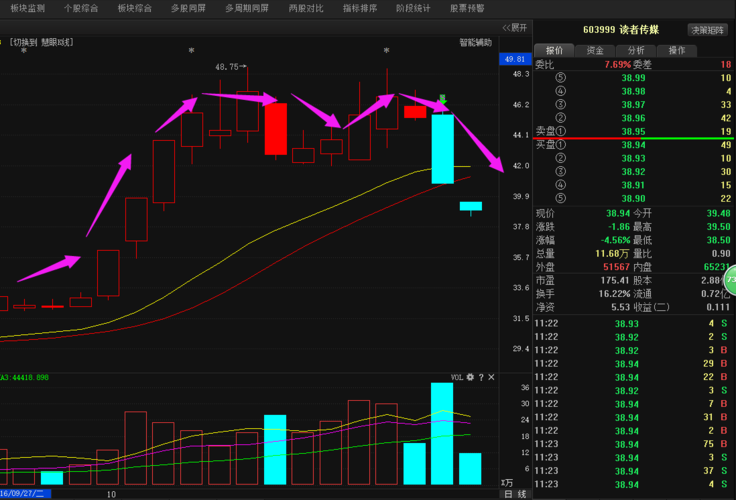Open the 板块监测 menu
Viewport: 736px width, 500px height.
click(x=27, y=8)
